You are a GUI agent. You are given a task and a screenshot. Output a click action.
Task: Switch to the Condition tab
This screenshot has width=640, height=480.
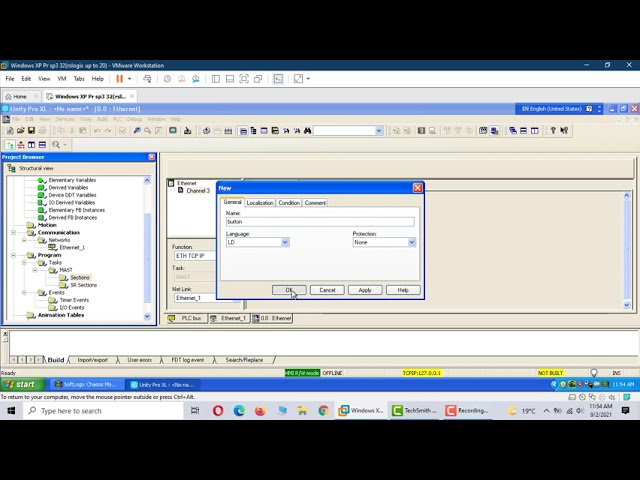click(x=289, y=203)
